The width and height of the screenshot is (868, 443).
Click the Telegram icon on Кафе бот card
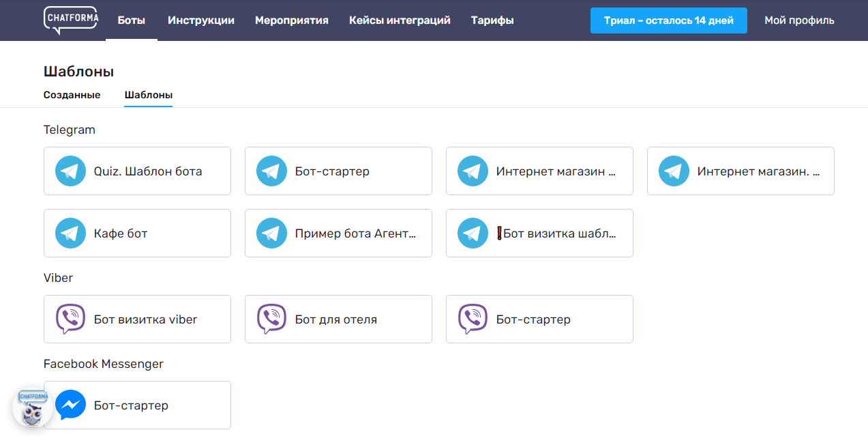[x=70, y=233]
